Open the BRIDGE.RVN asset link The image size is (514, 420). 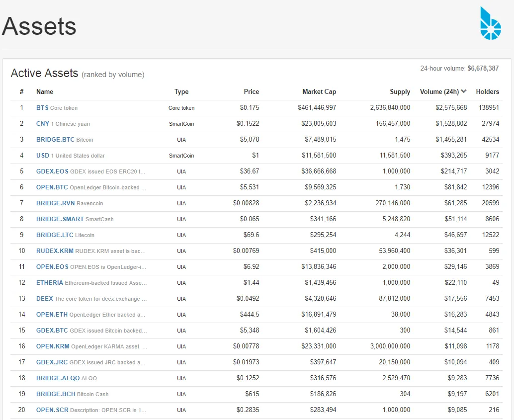pos(55,203)
